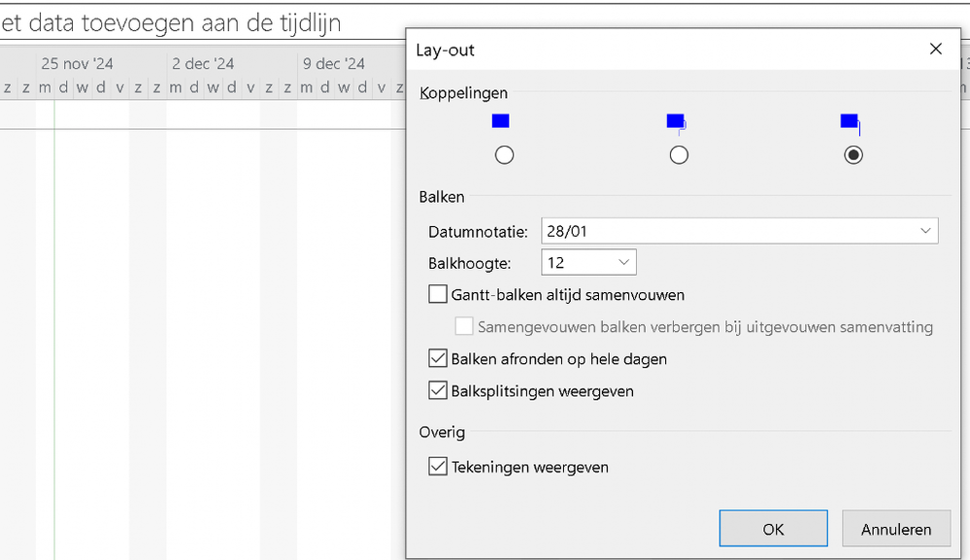Viewport: 970px width, 560px height.
Task: Select the middle Koppelingen radio button
Action: click(x=679, y=155)
